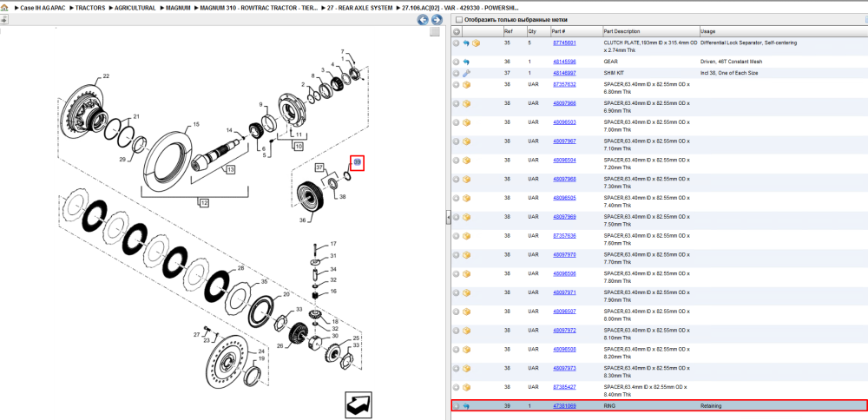Image resolution: width=868 pixels, height=420 pixels.
Task: Open part number link 87745601
Action: 564,43
